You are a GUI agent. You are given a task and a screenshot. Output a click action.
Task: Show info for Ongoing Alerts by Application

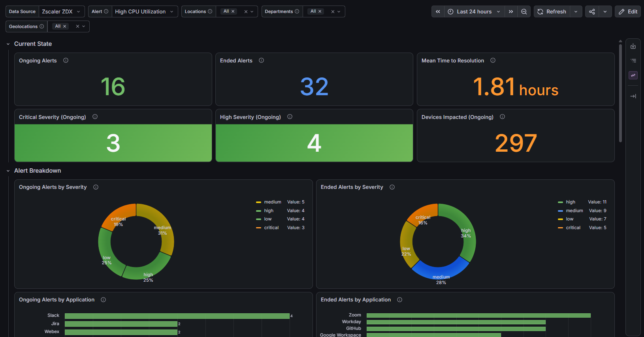(x=104, y=300)
